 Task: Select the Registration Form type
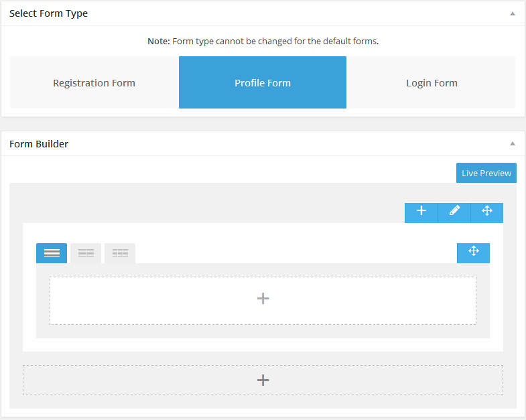[x=94, y=83]
